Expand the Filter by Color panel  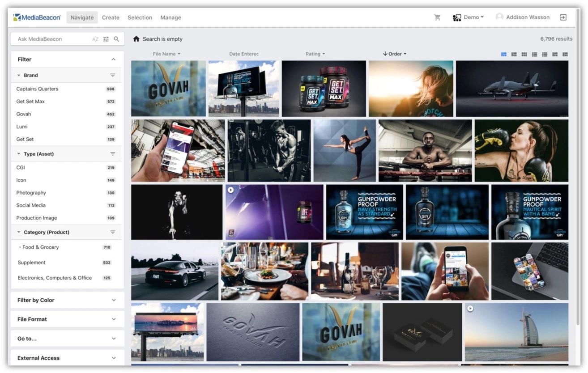[68, 300]
